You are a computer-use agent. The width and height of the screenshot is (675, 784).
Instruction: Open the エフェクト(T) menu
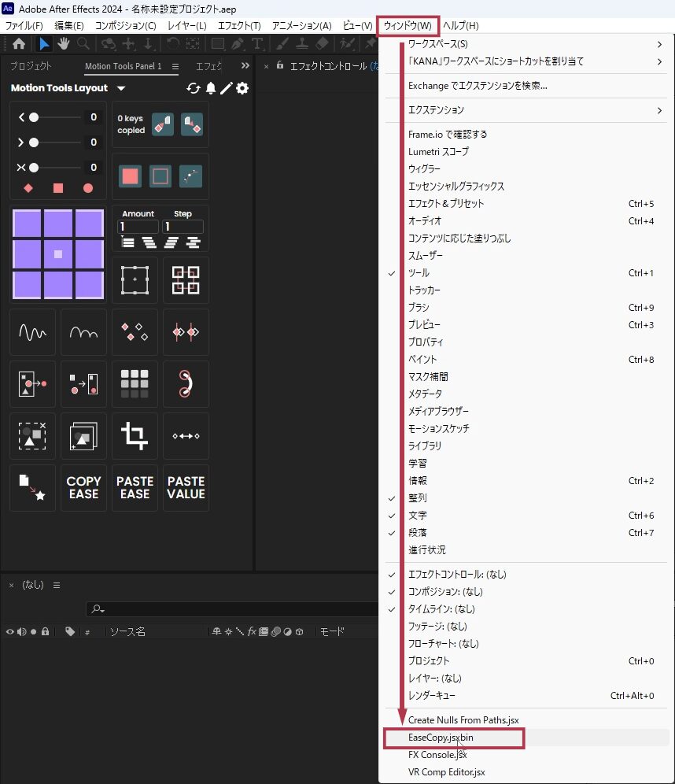tap(239, 25)
